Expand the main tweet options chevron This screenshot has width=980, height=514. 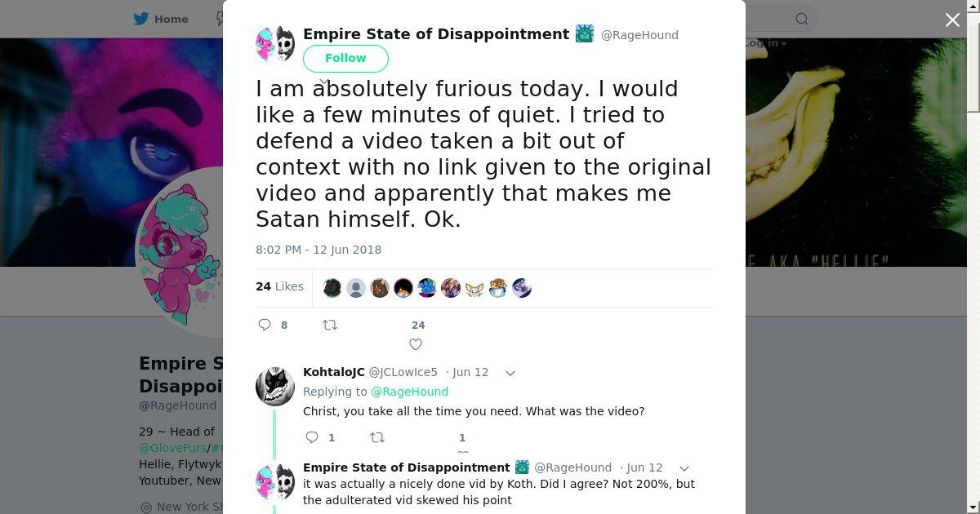pyautogui.click(x=323, y=82)
